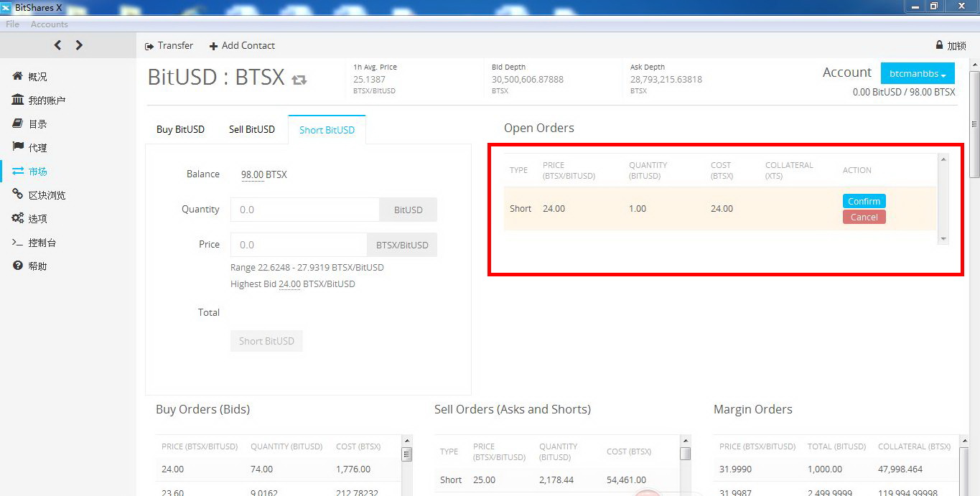Open 区块浏览 link icon
980x496 pixels.
(x=18, y=195)
